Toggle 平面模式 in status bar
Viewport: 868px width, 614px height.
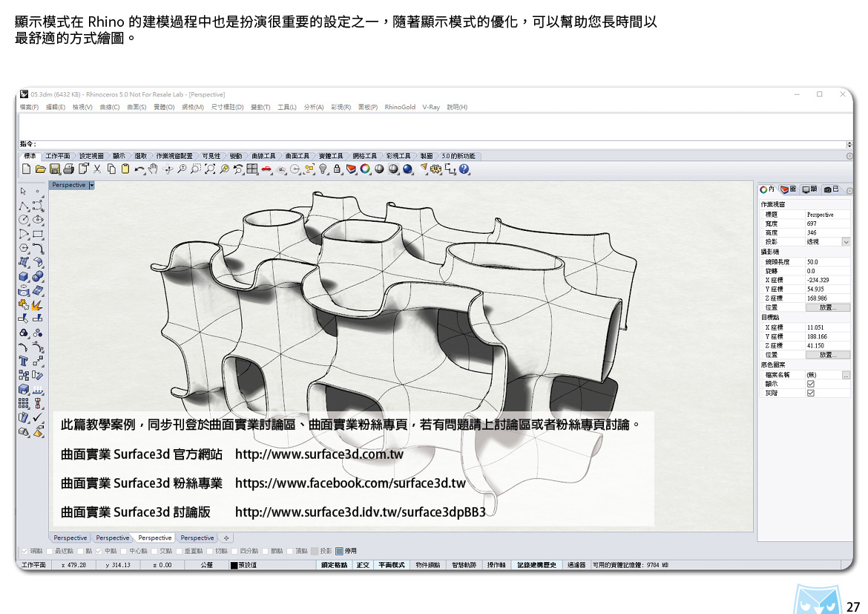coord(392,565)
